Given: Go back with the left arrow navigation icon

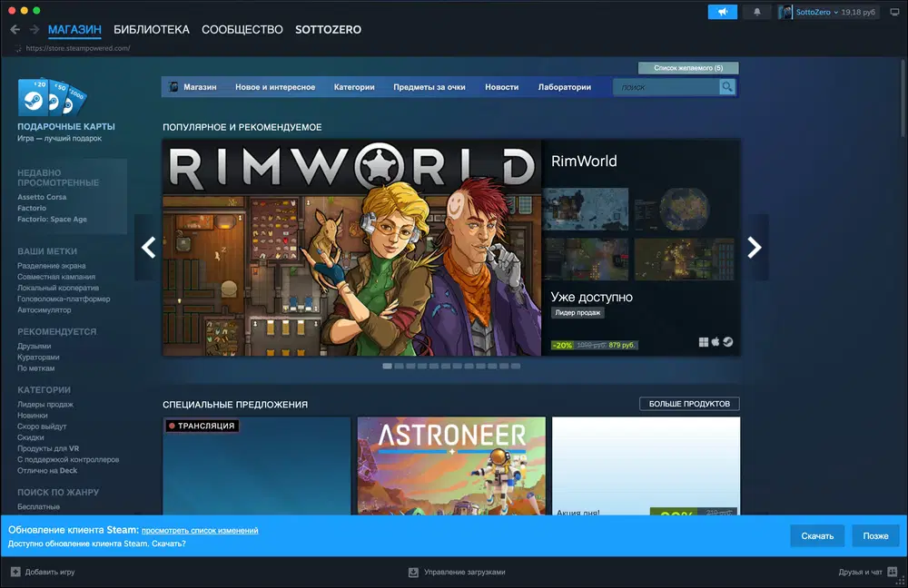Looking at the screenshot, I should [x=15, y=30].
